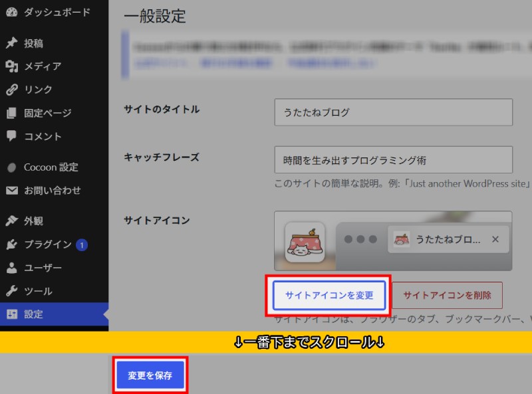Viewport: 532px width, 394px height.
Task: Click the plug icon beside プラグイン
Action: [x=11, y=244]
